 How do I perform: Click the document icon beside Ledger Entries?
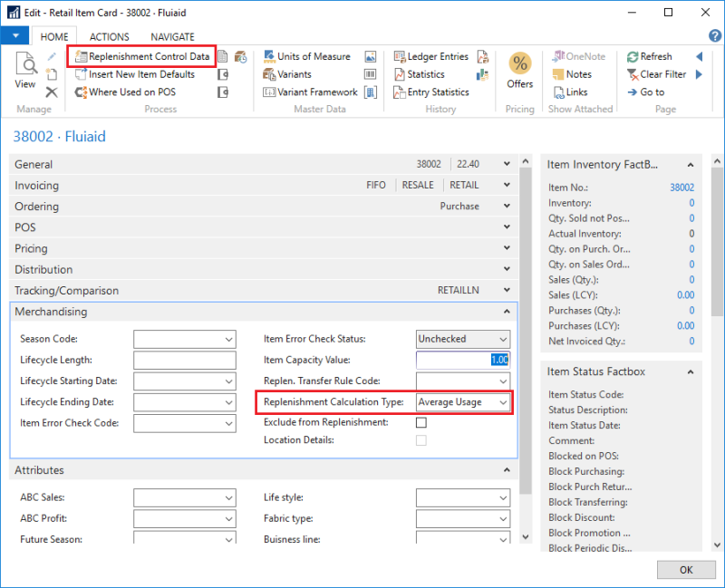click(483, 56)
